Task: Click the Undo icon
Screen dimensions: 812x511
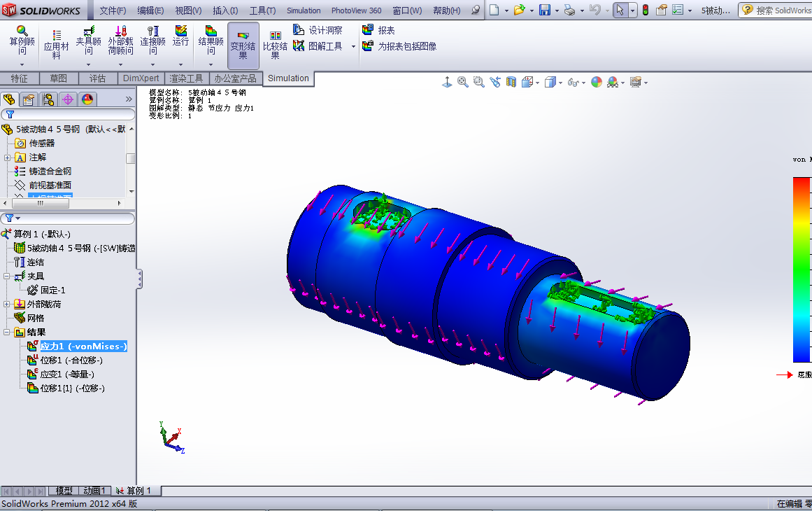Action: click(595, 10)
